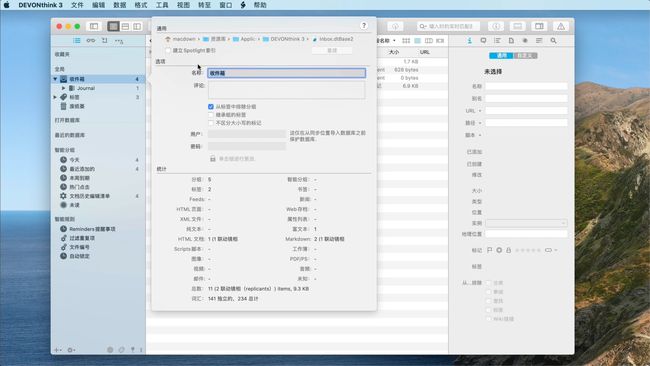Switch to column view icon
This screenshot has width=650, height=366.
429,41
